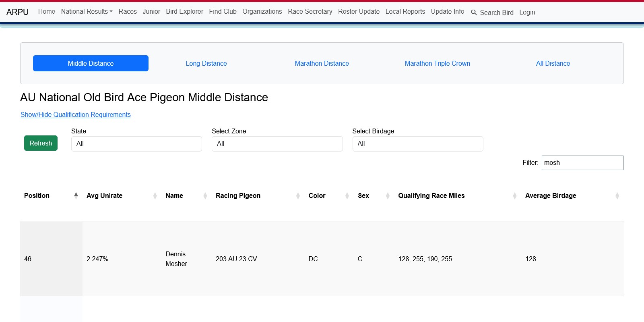This screenshot has height=322, width=644.
Task: Select the All Distance tab
Action: pos(553,63)
